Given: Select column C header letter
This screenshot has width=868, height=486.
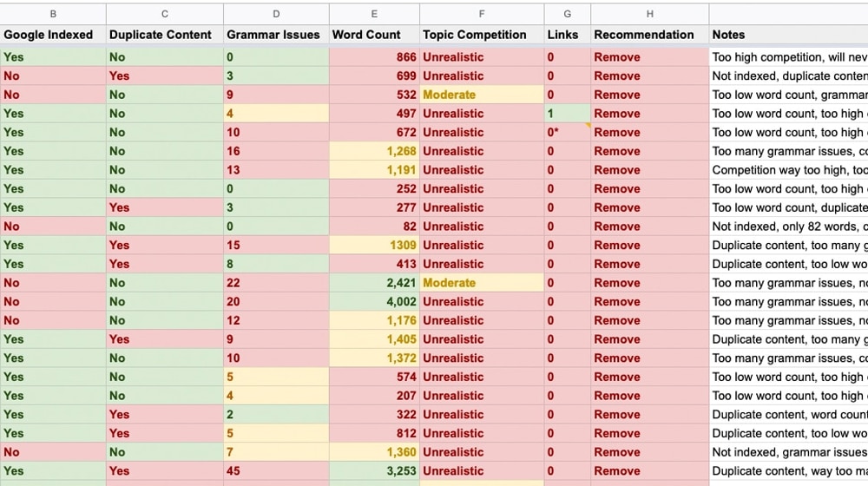Looking at the screenshot, I should click(165, 14).
